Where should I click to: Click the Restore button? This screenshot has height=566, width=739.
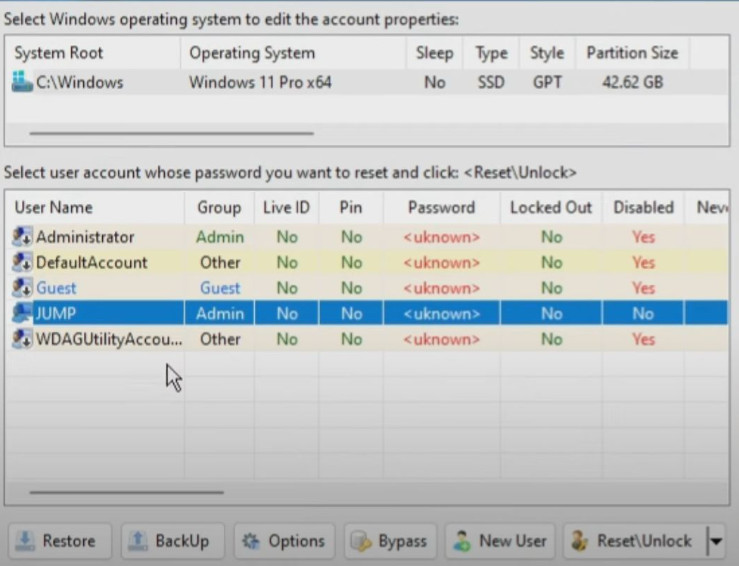[60, 541]
